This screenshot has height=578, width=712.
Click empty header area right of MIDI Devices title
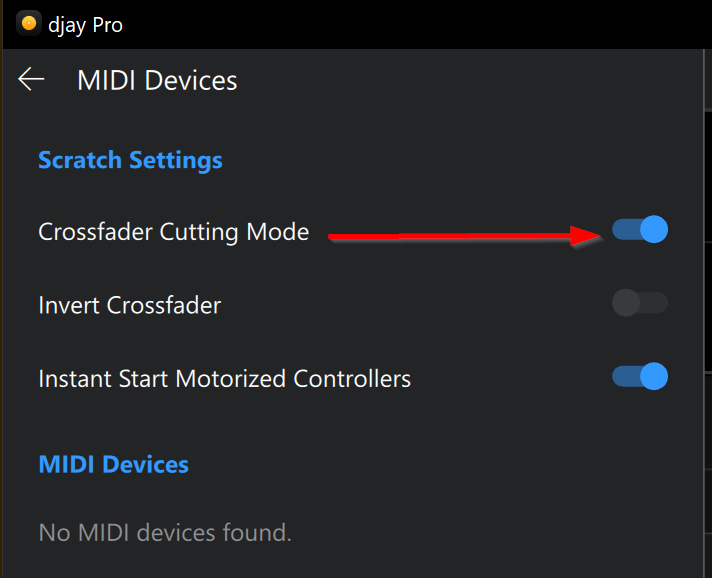[450, 80]
